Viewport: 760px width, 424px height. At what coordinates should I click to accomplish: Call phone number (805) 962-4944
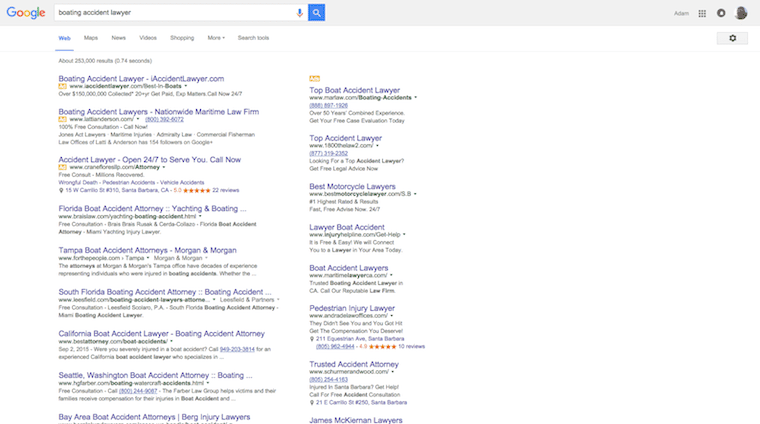(335, 346)
